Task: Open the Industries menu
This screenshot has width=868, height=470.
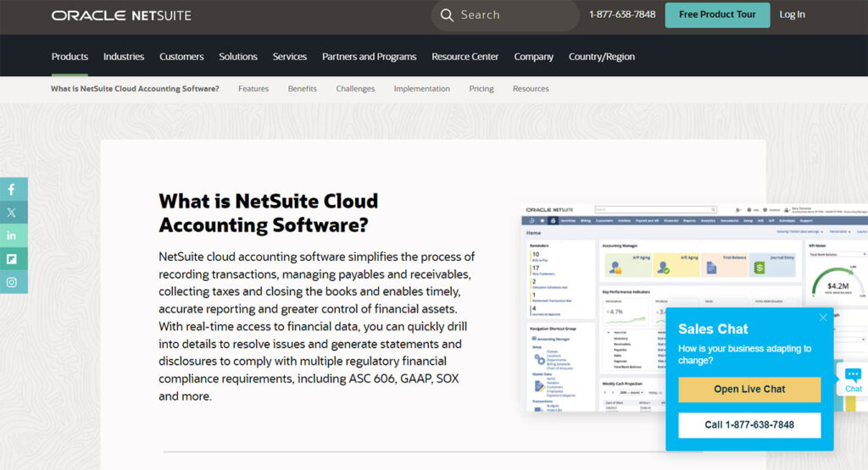Action: 124,57
